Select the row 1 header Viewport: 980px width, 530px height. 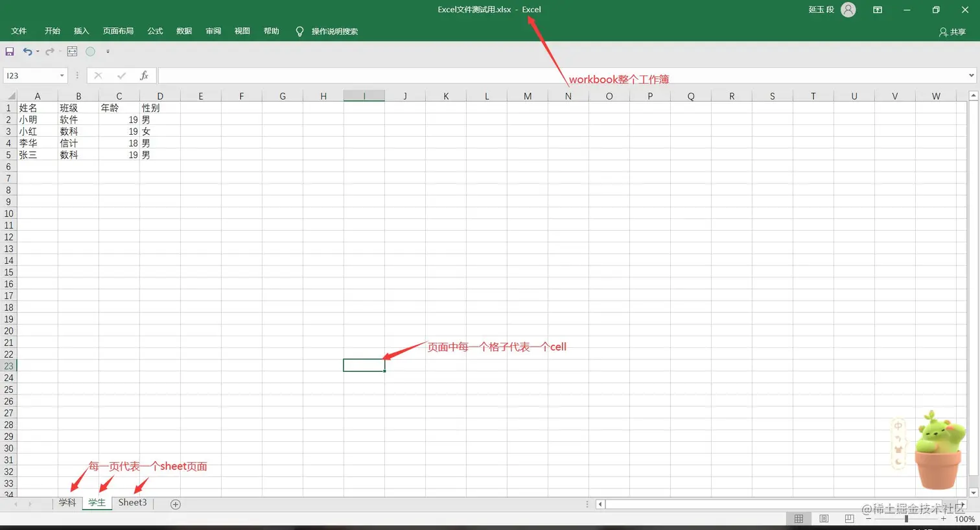pos(8,108)
